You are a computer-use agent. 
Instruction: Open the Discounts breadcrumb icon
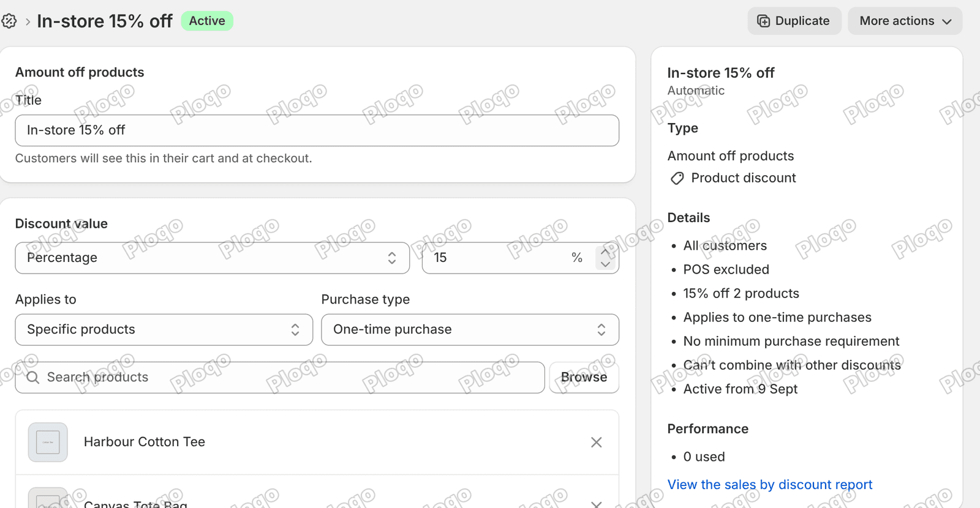(9, 21)
